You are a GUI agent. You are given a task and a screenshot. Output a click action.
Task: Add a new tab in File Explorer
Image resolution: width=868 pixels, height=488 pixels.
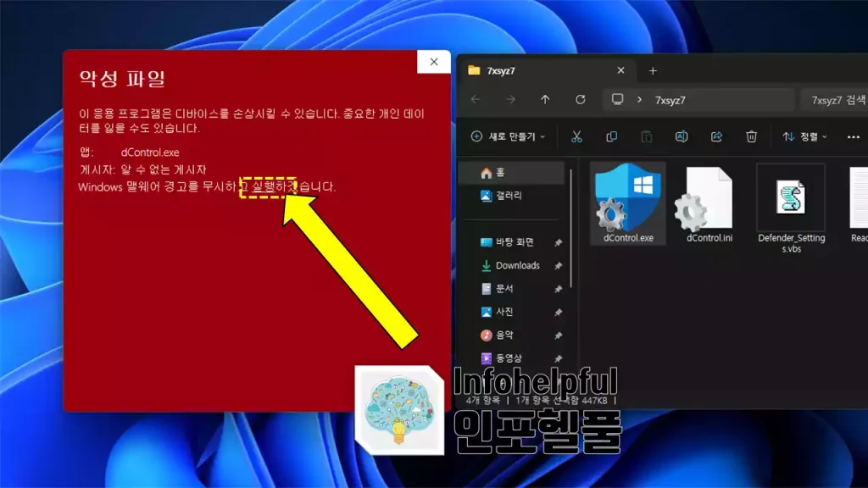click(653, 71)
